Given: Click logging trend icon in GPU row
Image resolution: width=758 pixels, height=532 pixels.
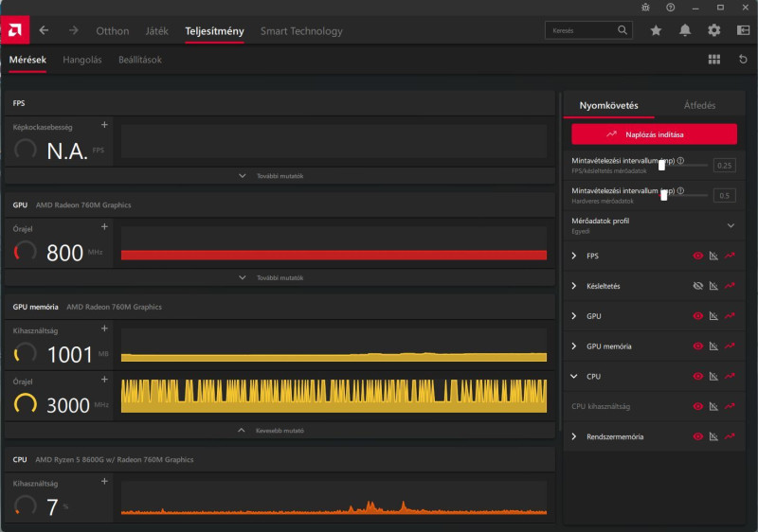Looking at the screenshot, I should pyautogui.click(x=730, y=316).
